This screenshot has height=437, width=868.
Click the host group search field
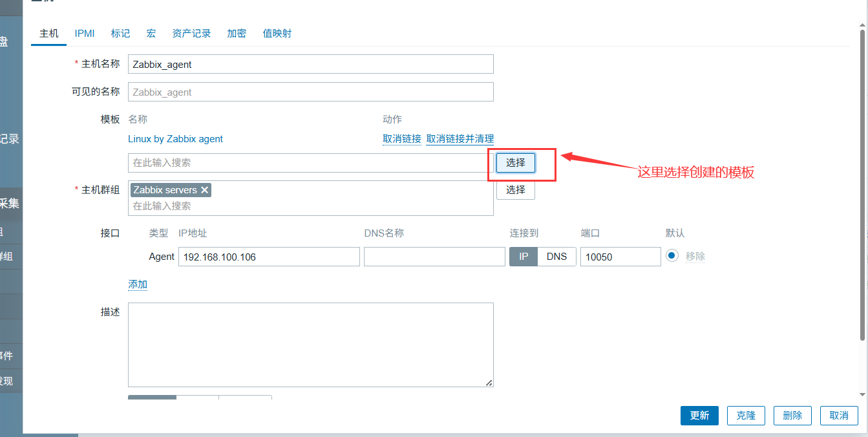point(311,206)
